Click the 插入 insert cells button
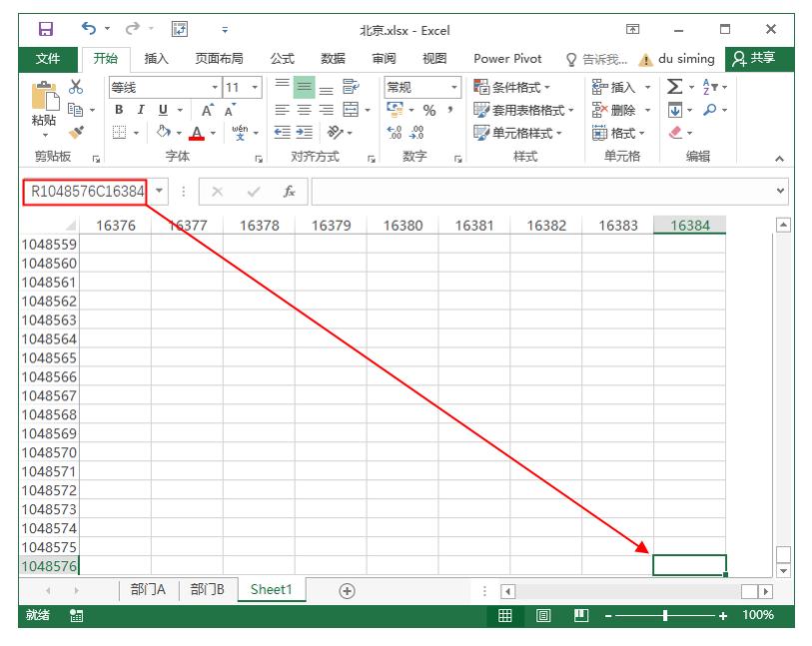This screenshot has height=646, width=812. tap(613, 87)
